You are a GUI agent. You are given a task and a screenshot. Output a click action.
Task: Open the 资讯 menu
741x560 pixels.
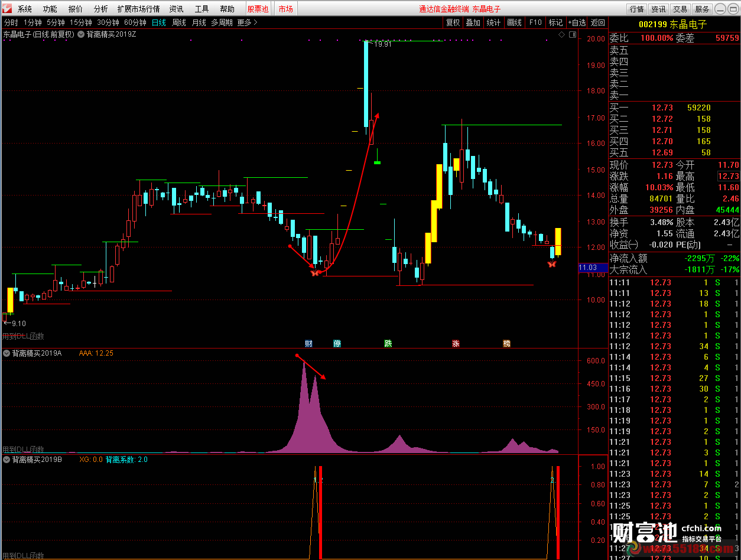(x=176, y=9)
